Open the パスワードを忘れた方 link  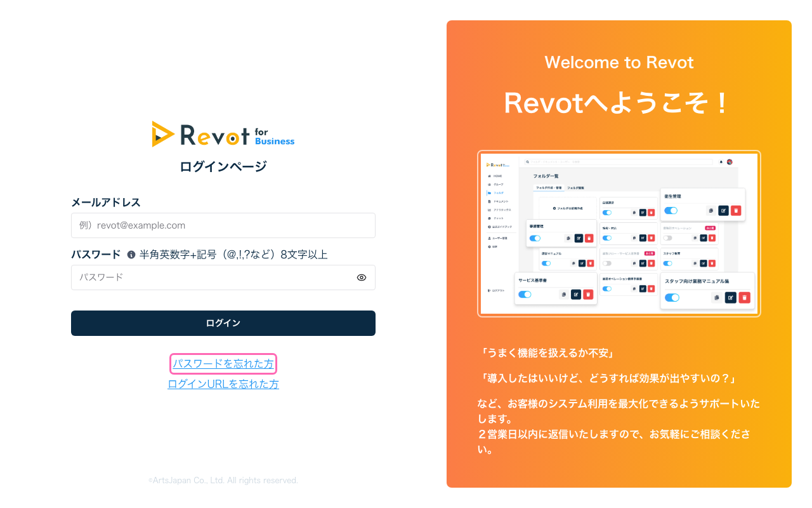[x=223, y=364]
